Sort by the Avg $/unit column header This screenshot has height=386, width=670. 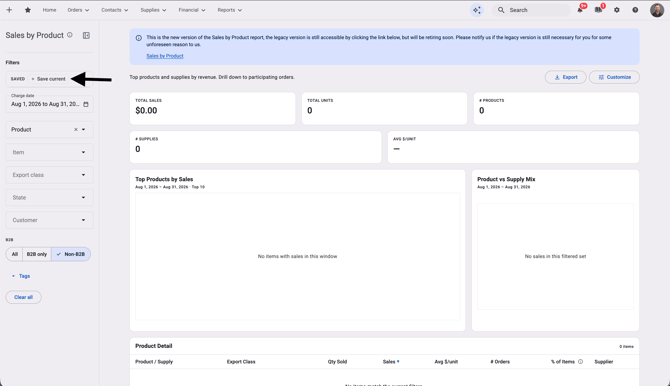pyautogui.click(x=446, y=362)
